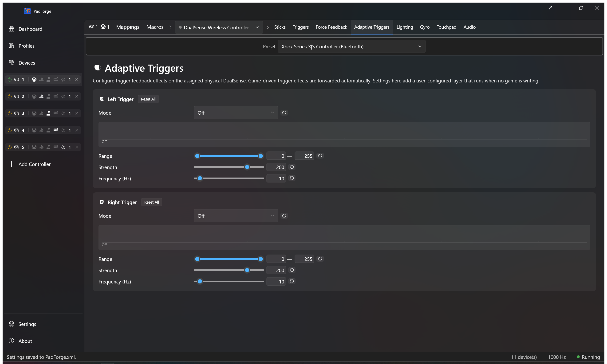Reset the Right Trigger Range setting
The image size is (607, 364).
click(x=320, y=259)
